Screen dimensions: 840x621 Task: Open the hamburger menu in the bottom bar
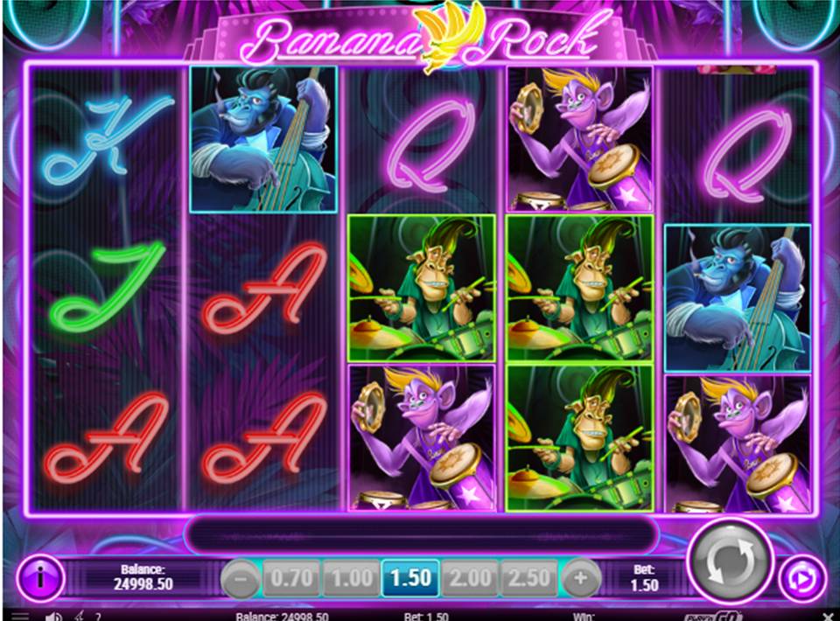20,616
